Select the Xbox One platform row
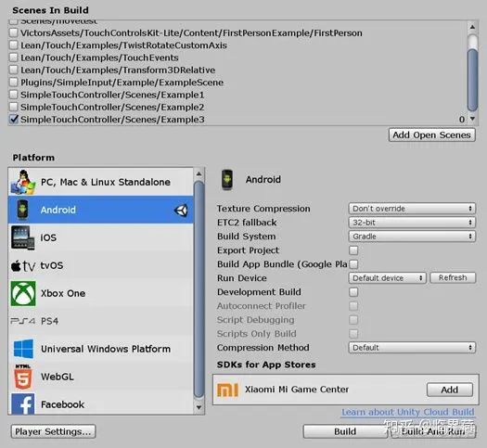 point(100,293)
